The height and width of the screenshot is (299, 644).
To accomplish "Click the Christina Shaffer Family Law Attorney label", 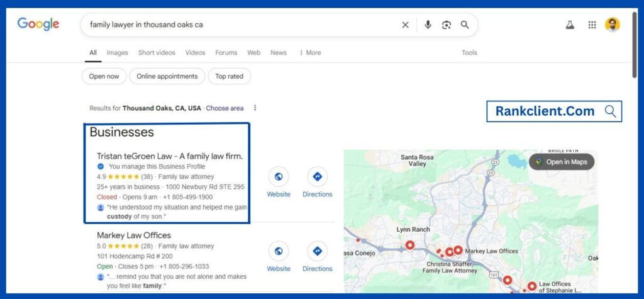I will (450, 268).
